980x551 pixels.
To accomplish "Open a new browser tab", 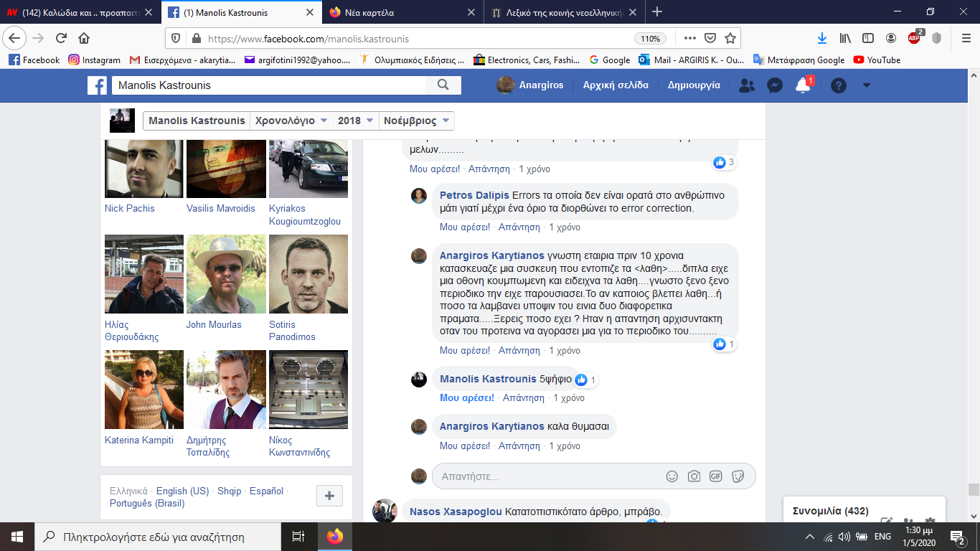I will point(657,11).
